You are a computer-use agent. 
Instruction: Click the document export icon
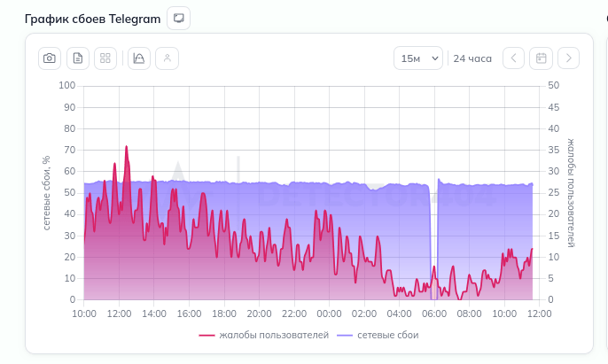(x=78, y=58)
